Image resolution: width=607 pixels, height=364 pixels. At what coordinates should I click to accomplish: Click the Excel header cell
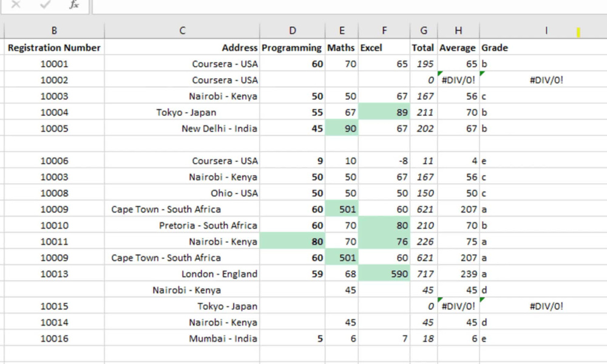[384, 47]
